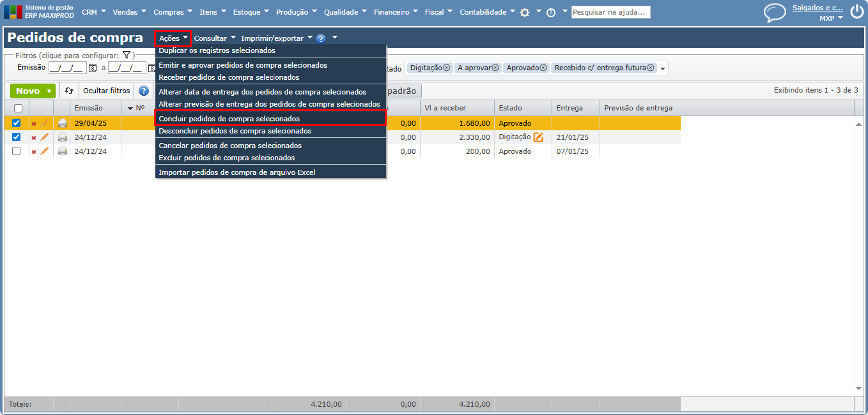Print the 2.330,00 order

pos(62,137)
